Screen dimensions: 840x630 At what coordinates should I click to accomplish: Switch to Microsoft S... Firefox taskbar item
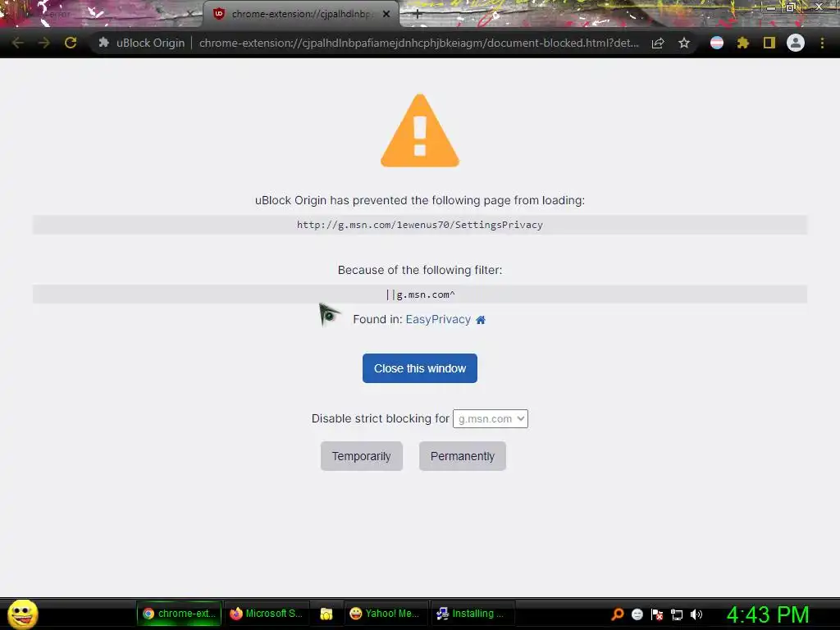pos(267,614)
